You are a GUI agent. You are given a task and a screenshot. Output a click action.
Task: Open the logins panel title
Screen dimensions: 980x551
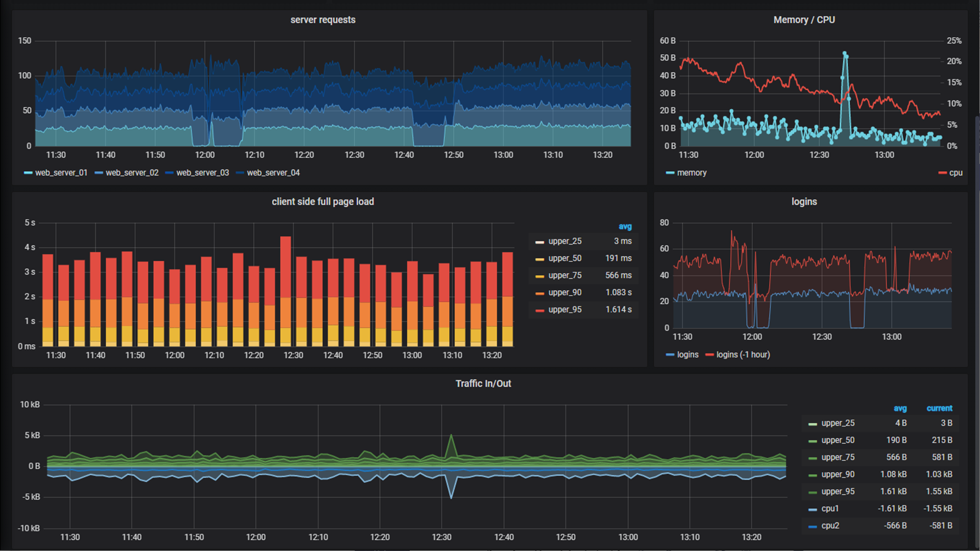(804, 202)
